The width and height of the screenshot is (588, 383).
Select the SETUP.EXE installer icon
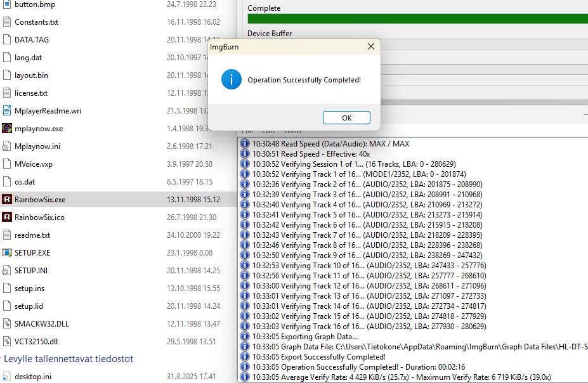(x=6, y=252)
